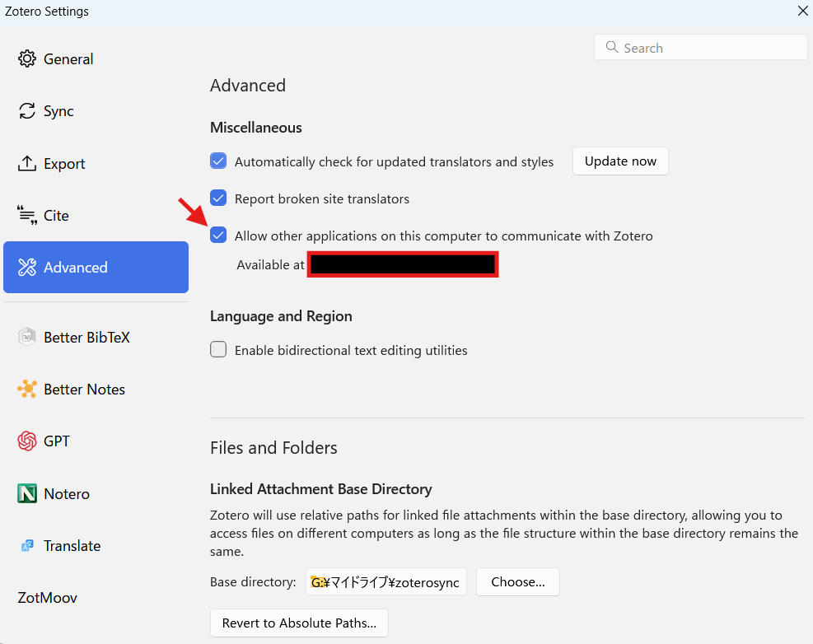The image size is (813, 644).
Task: Click the 'Available at' label
Action: coord(271,265)
